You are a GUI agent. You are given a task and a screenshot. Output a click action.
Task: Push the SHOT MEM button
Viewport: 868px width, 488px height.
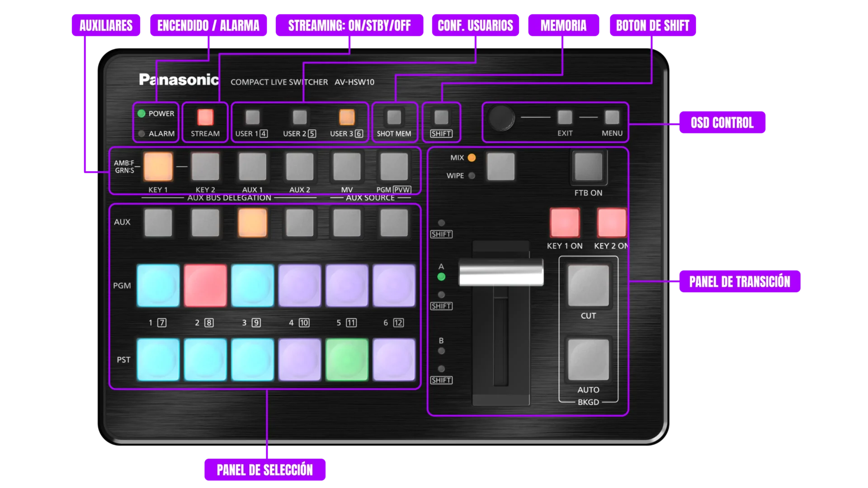[x=394, y=117]
